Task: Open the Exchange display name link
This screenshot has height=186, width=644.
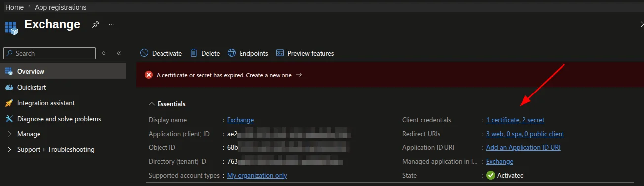Action: (241, 120)
